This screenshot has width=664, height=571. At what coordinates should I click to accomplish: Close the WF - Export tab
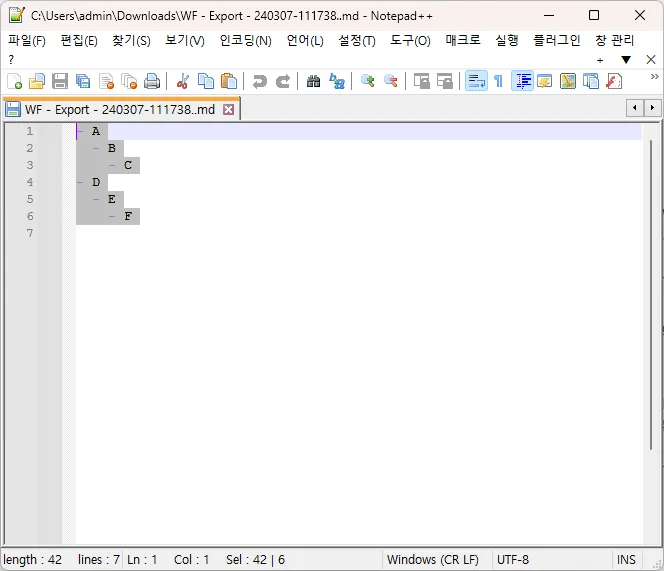tap(229, 110)
